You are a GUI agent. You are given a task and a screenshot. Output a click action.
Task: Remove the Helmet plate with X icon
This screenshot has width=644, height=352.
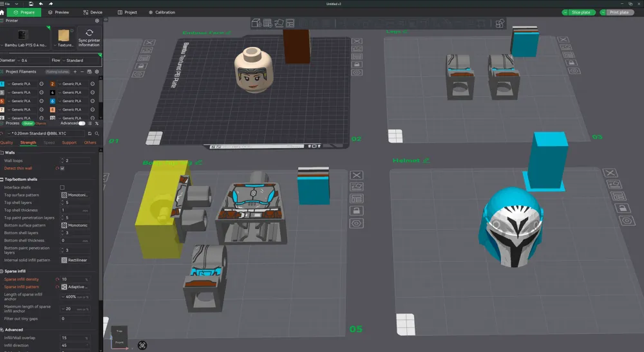point(610,173)
